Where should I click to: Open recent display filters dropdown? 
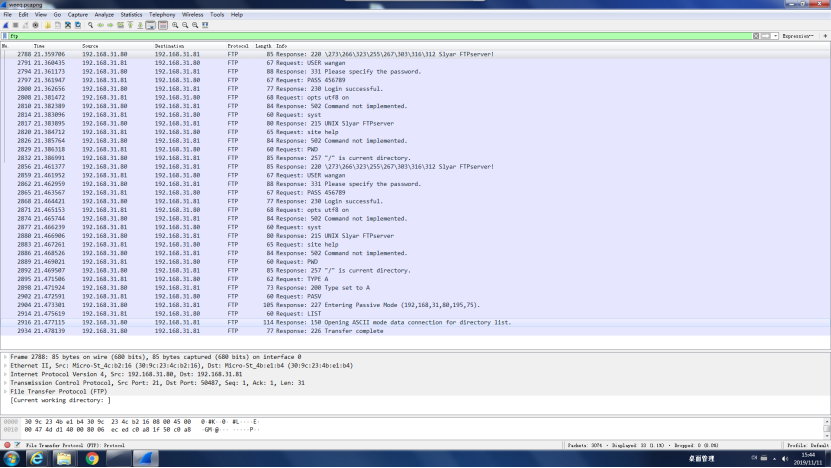click(775, 36)
